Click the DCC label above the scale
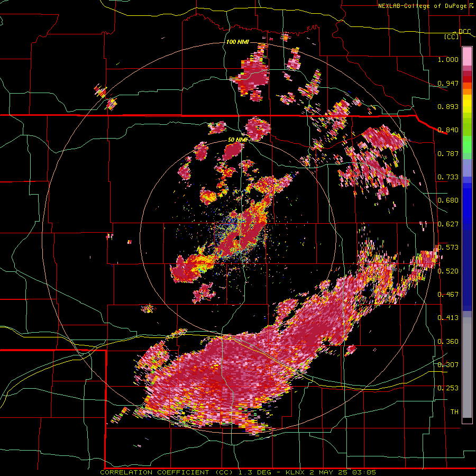The height and width of the screenshot is (476, 476). pos(464,32)
